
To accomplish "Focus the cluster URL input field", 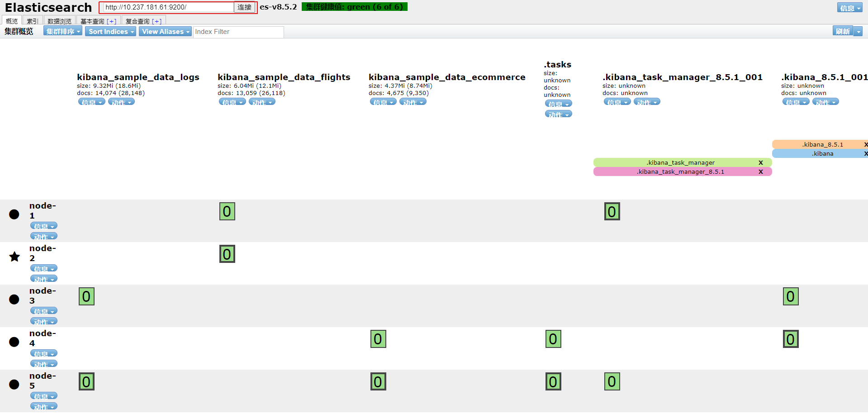I will click(169, 7).
